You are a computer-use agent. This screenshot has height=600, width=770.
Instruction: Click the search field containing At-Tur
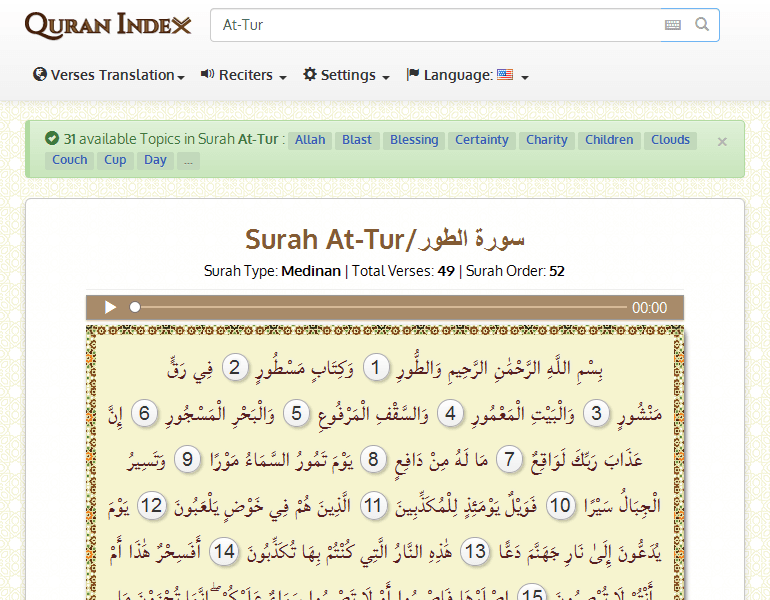[435, 25]
